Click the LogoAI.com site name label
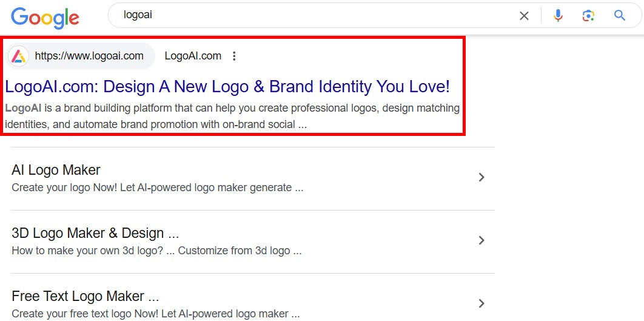 point(193,56)
